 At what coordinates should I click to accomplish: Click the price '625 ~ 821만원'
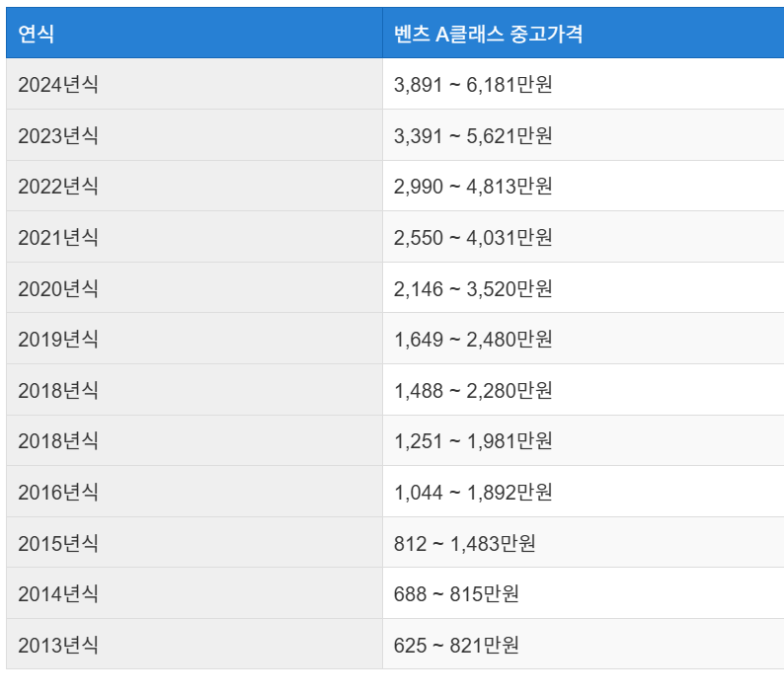pos(456,645)
